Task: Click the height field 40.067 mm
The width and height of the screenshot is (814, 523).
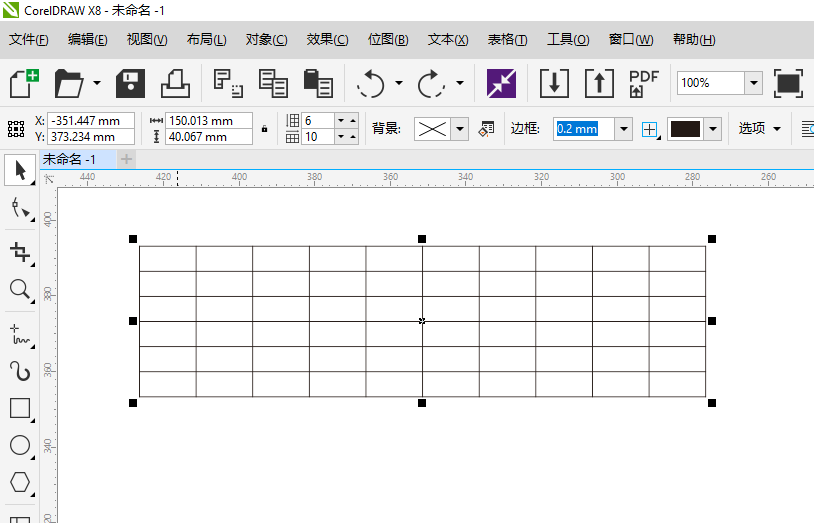Action: 209,137
